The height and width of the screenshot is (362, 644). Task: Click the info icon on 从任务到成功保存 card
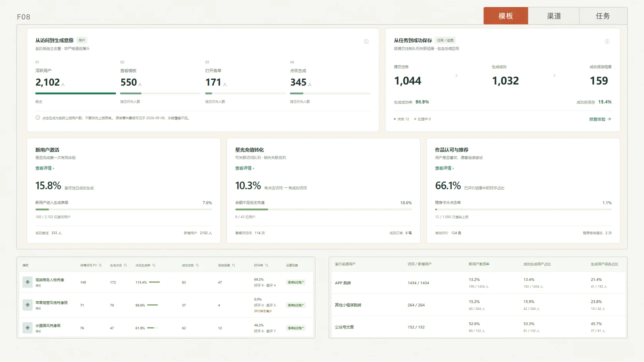pos(607,42)
